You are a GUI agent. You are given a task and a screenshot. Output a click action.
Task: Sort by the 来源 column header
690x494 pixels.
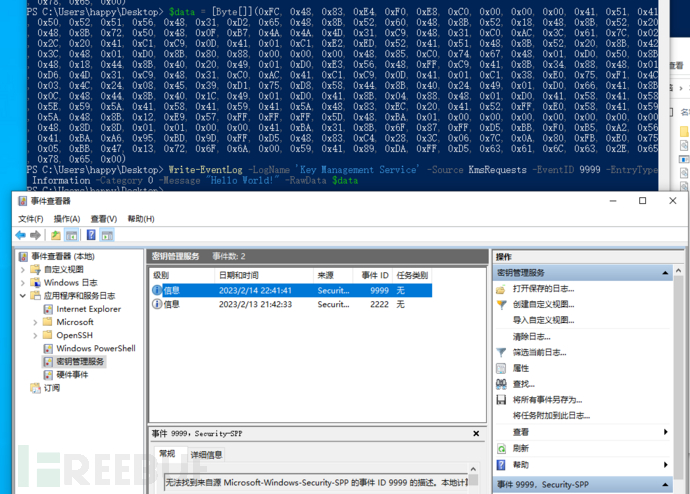333,275
